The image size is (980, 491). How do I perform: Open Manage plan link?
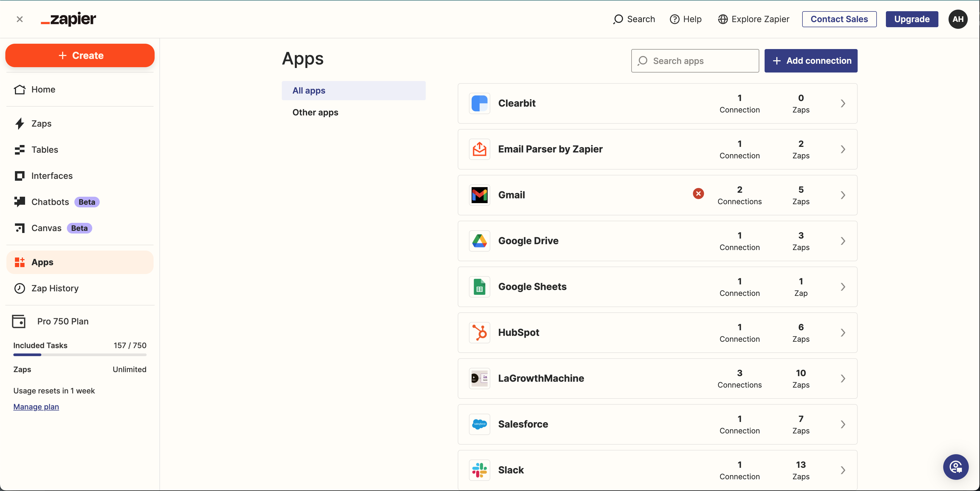coord(36,407)
